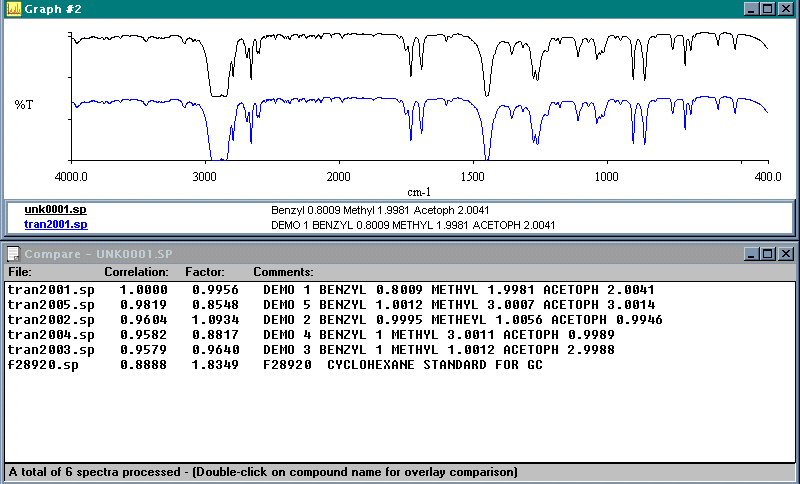Select f28920.sp cyclohexane standard row
This screenshot has height=484, width=800.
click(x=42, y=365)
